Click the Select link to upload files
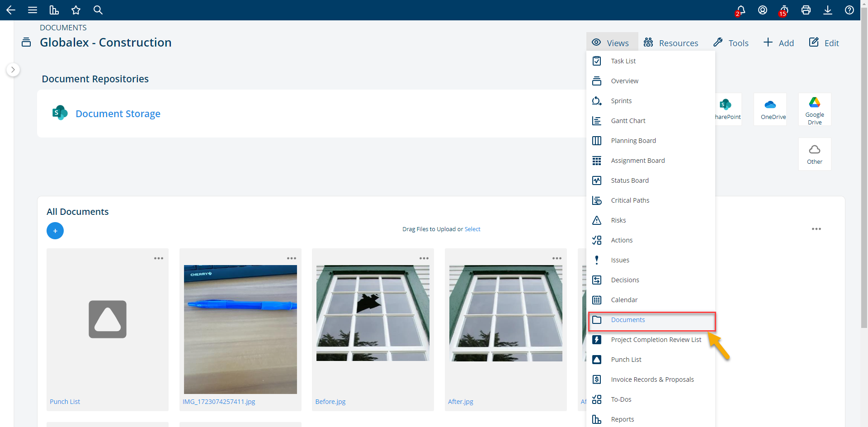This screenshot has width=868, height=427. pos(472,229)
